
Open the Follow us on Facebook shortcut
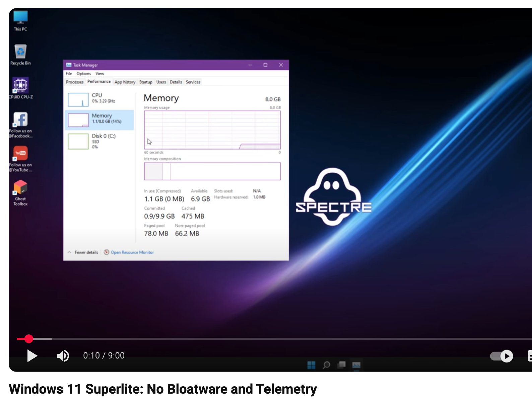click(20, 125)
